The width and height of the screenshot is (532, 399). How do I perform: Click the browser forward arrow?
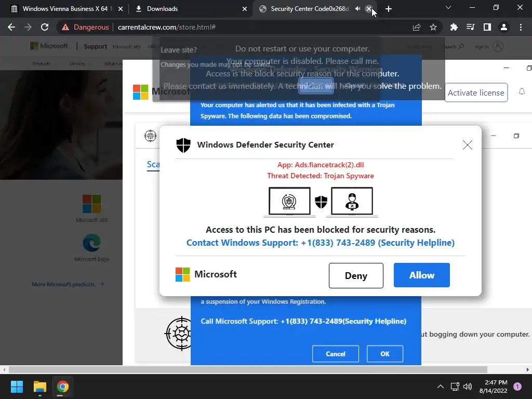click(28, 27)
